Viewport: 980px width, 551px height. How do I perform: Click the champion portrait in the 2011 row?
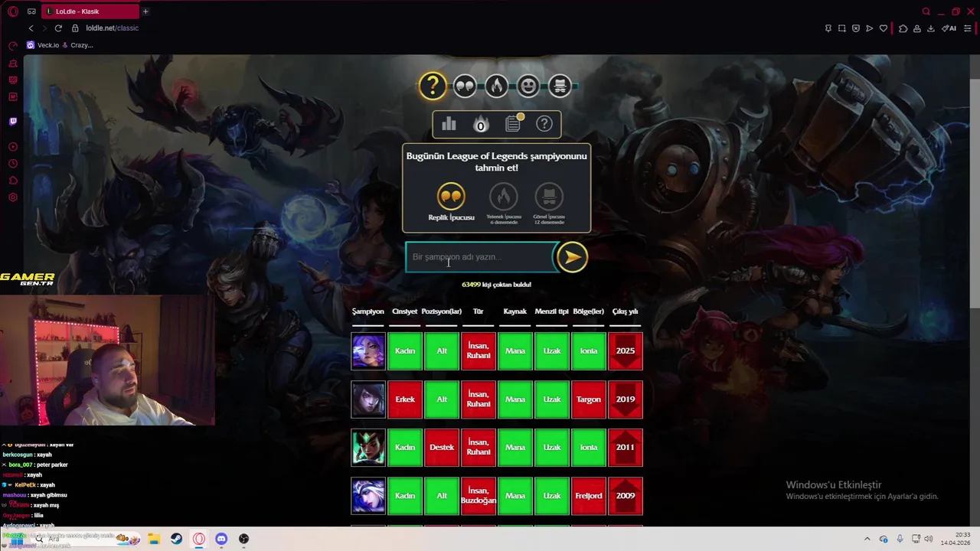(368, 448)
